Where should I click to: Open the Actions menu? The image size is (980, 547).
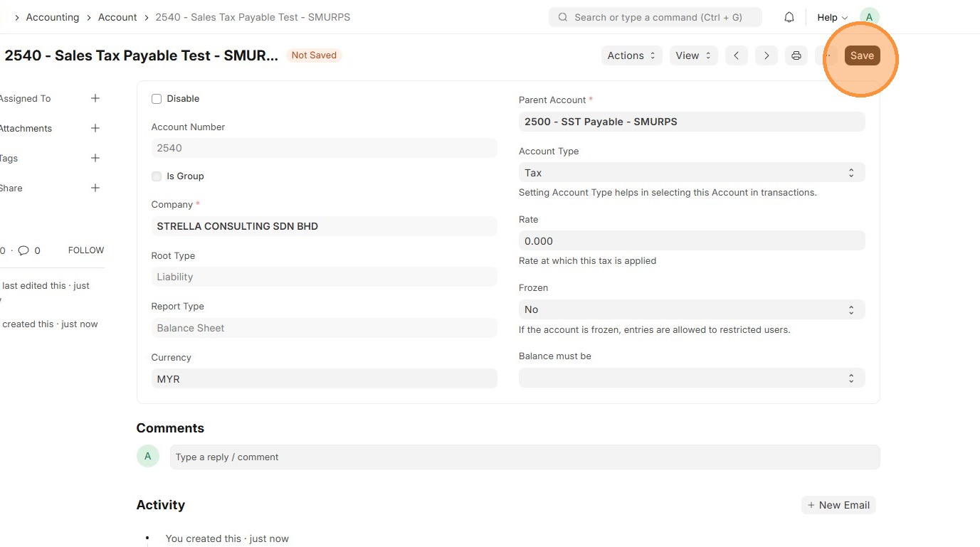[631, 55]
